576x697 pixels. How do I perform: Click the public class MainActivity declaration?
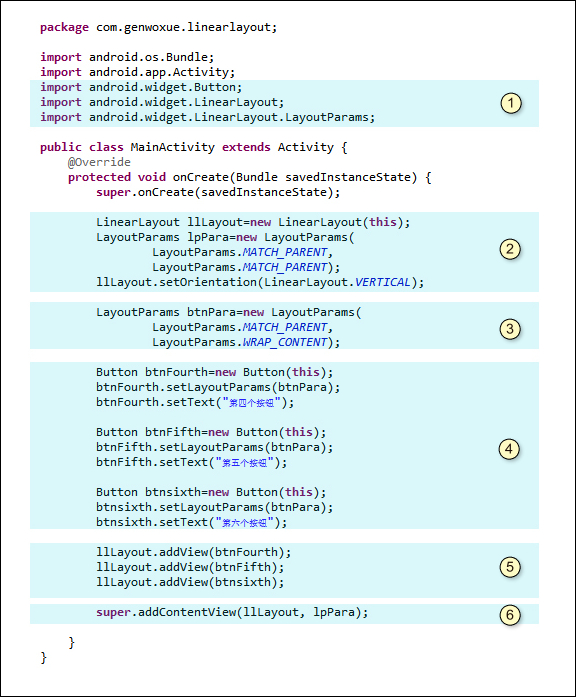[194, 147]
